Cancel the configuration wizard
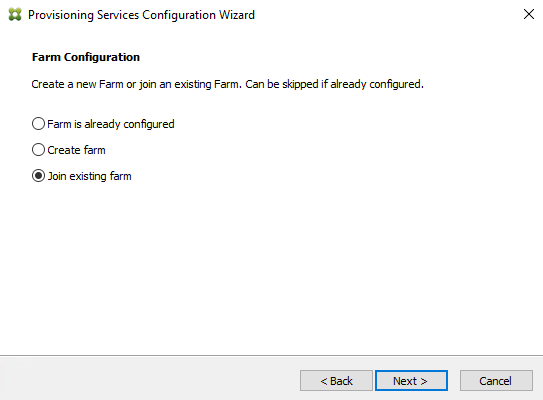Viewport: 543px width, 400px height. (496, 381)
